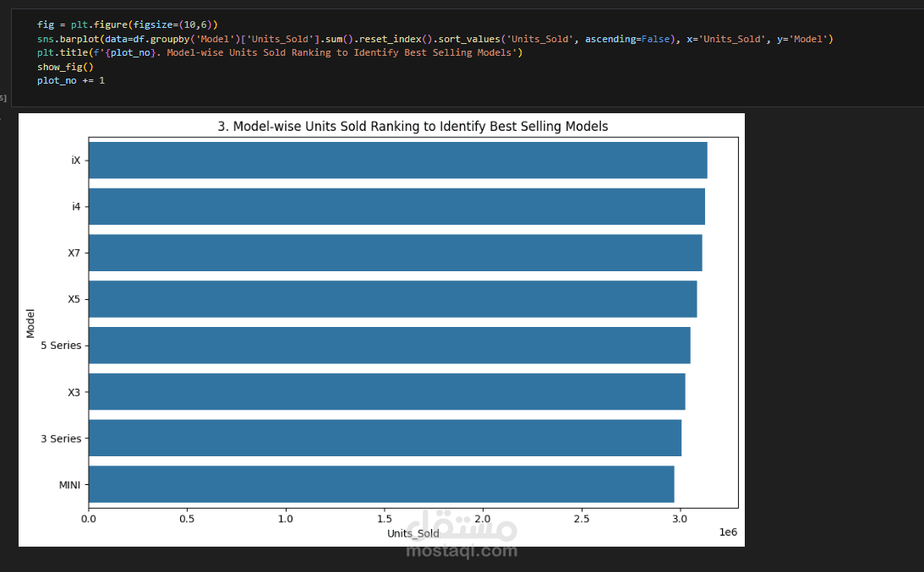Click the MINI bar in the chart
Screen dimensions: 924x572
[381, 484]
